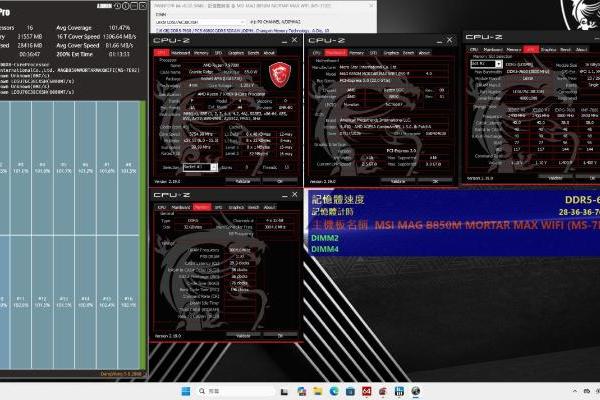This screenshot has width=600, height=400.
Task: Click the Core Speed value in CPU-Z
Action: tap(200, 134)
